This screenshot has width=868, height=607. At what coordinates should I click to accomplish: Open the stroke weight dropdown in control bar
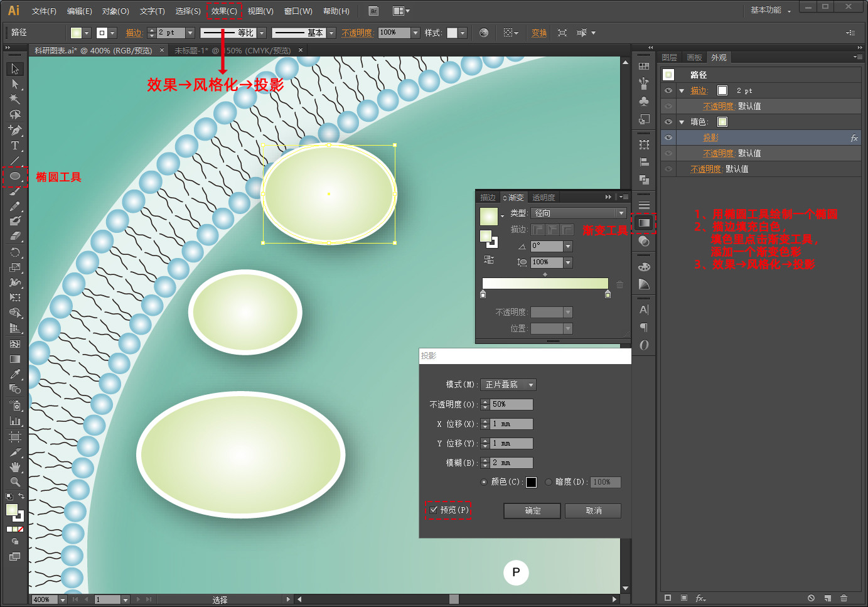pos(190,33)
